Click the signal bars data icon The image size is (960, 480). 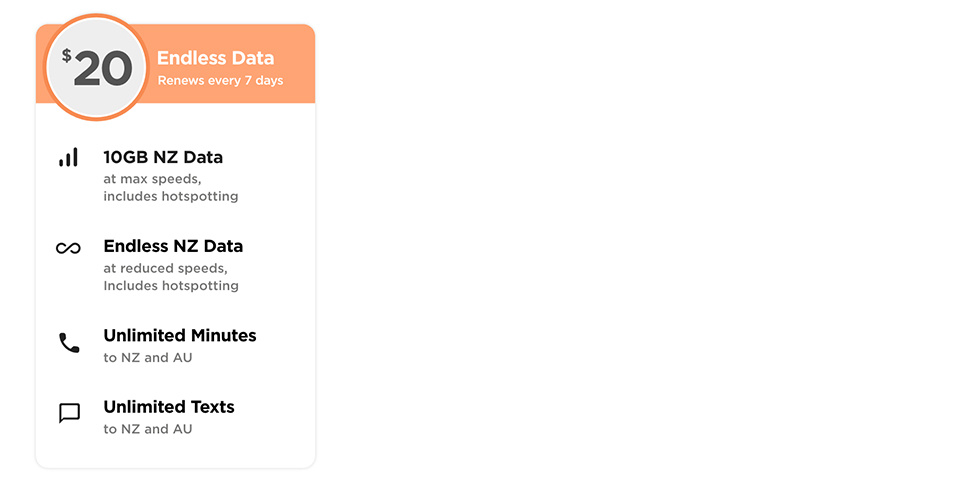(69, 157)
